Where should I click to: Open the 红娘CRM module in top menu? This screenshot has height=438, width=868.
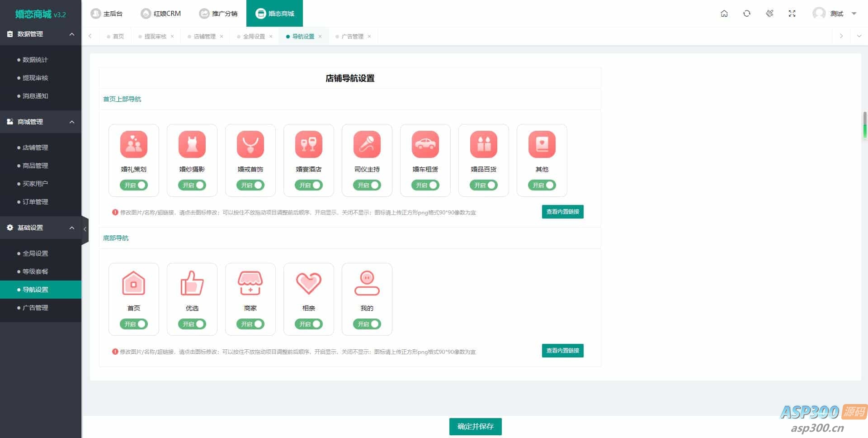(x=161, y=13)
